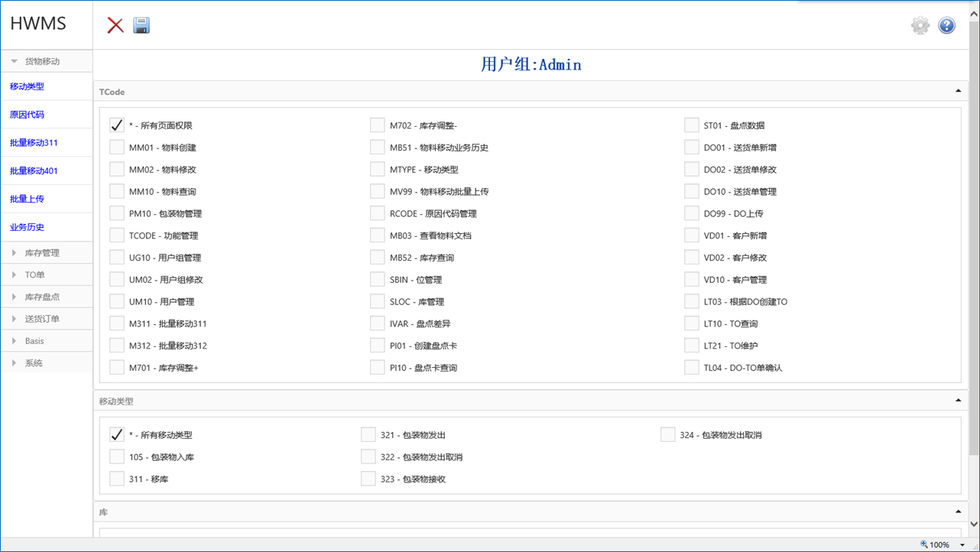The image size is (980, 552).
Task: Collapse the 货物移动 sidebar group
Action: coord(42,61)
